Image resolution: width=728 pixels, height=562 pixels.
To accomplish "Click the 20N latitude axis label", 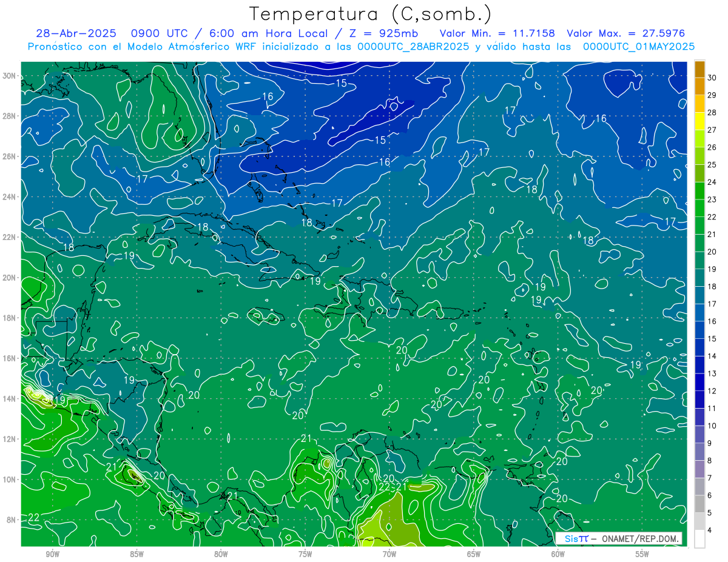I will point(9,278).
